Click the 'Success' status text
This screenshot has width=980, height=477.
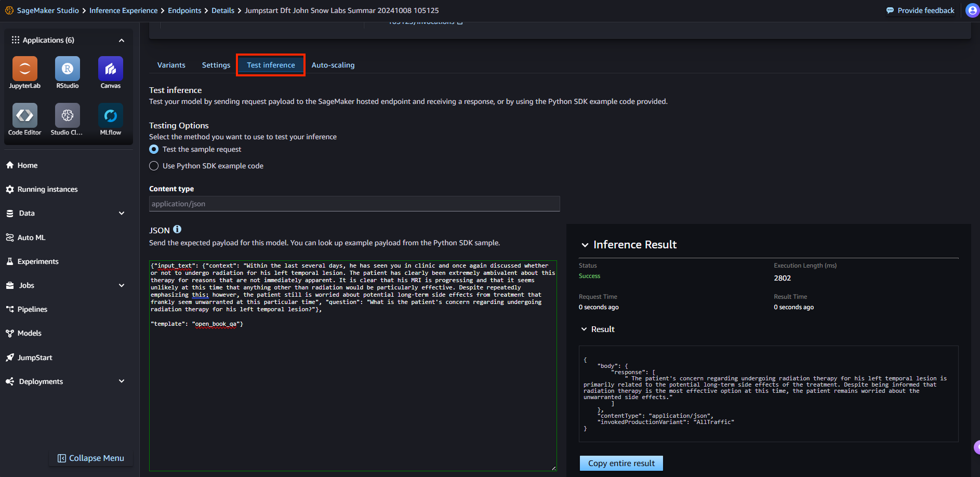click(589, 276)
